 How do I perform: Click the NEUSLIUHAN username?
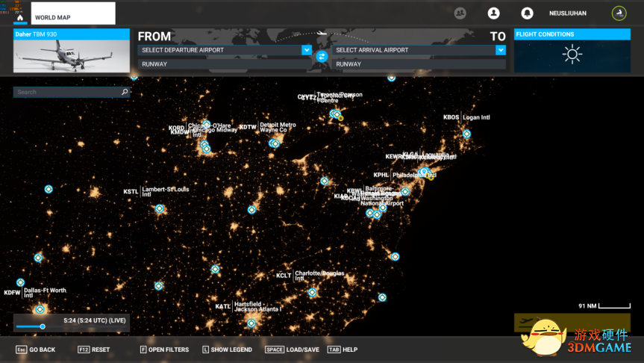coord(568,13)
